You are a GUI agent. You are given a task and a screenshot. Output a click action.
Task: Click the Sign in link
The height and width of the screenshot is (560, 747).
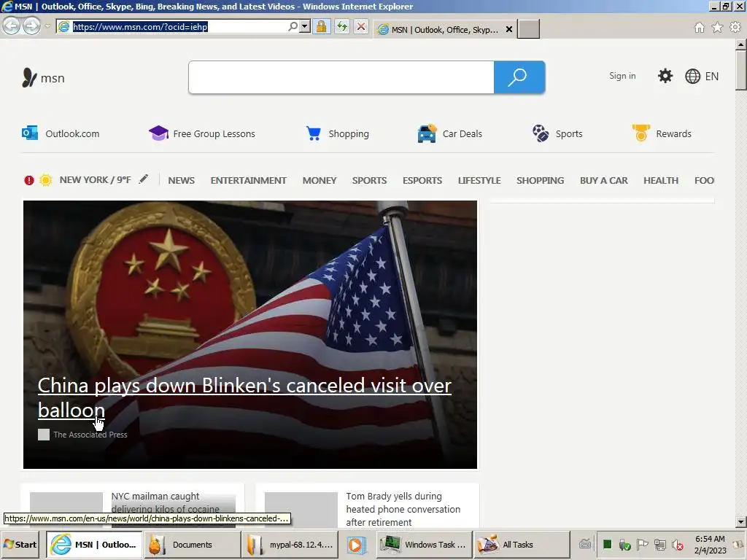(622, 76)
